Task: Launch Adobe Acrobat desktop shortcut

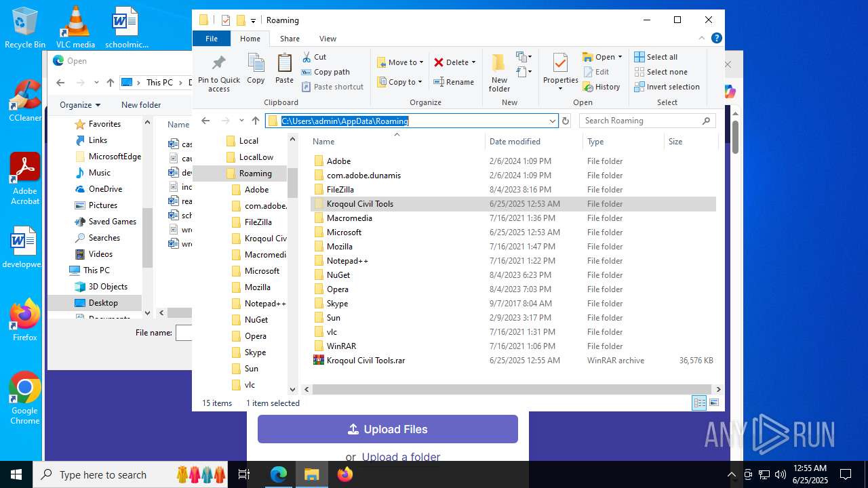Action: coord(25,179)
